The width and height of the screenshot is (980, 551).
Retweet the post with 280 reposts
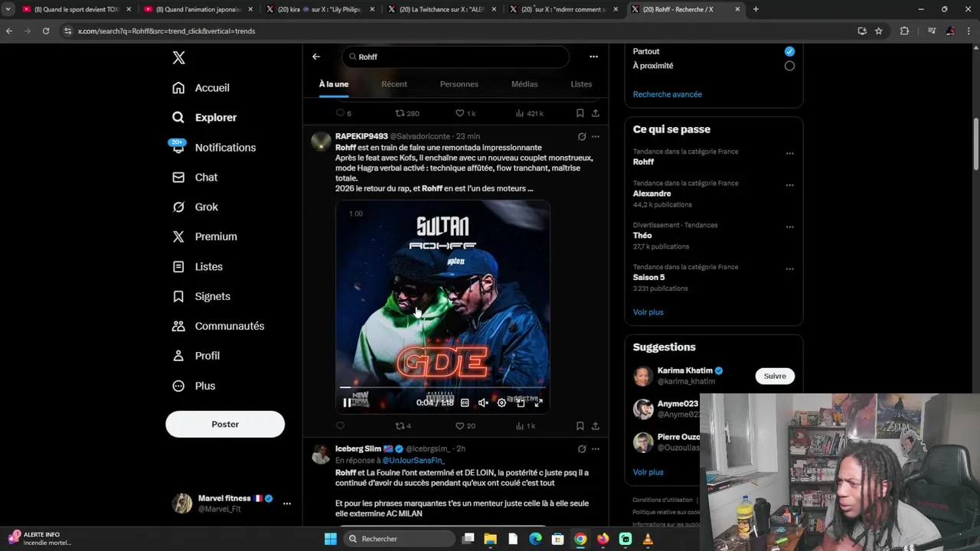[x=407, y=113]
